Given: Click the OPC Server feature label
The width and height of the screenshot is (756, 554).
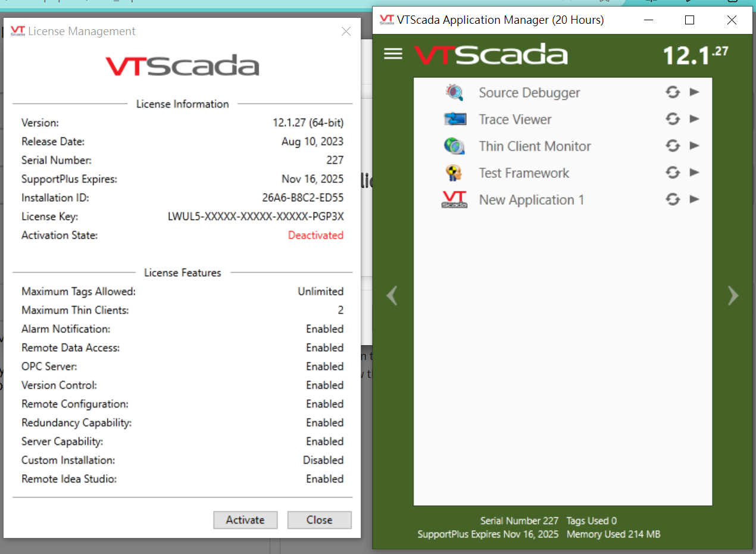Looking at the screenshot, I should click(49, 367).
